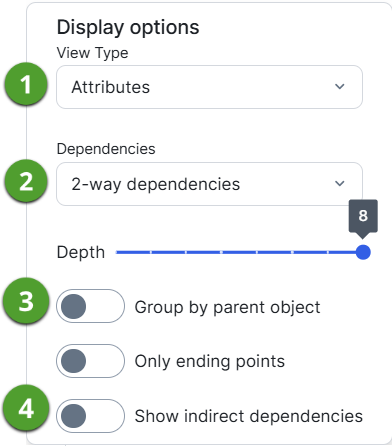Screen dimensions: 392x446
Task: Click the chevron arrow in Dependencies box
Action: 339,184
